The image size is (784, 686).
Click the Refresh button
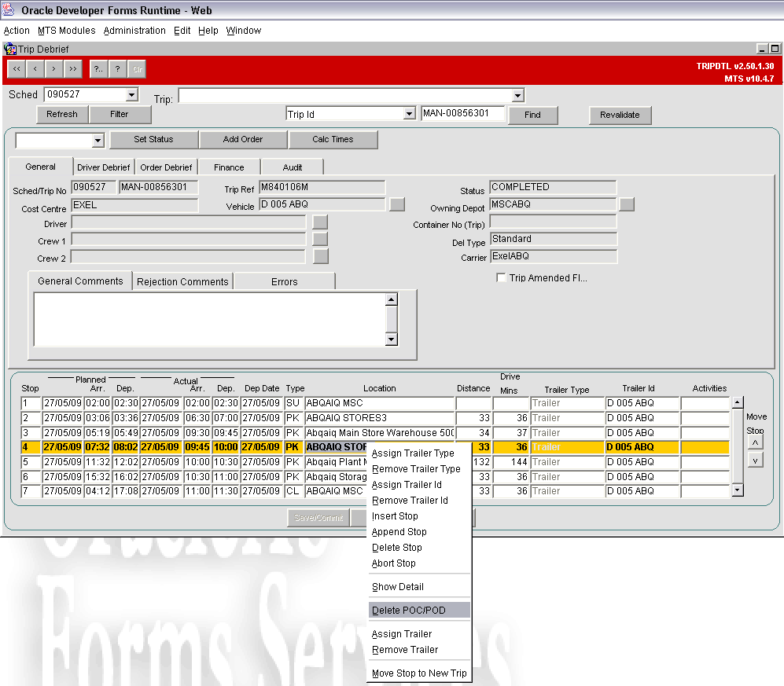pos(62,115)
